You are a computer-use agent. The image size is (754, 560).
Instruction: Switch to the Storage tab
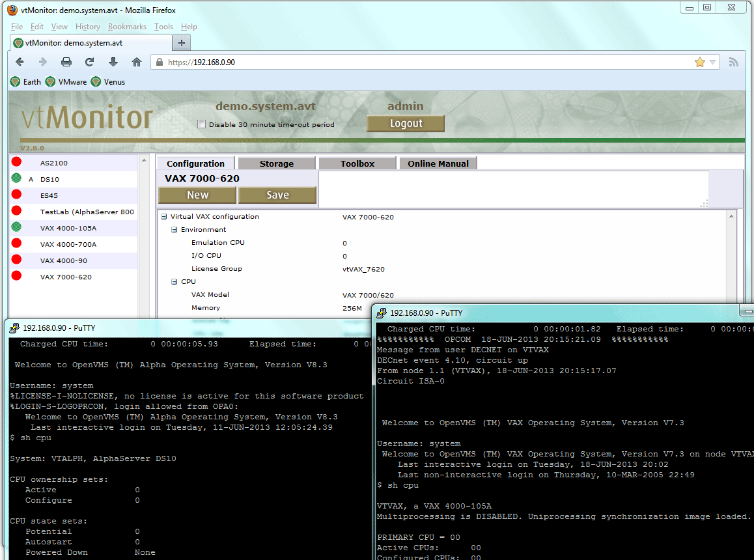[277, 163]
